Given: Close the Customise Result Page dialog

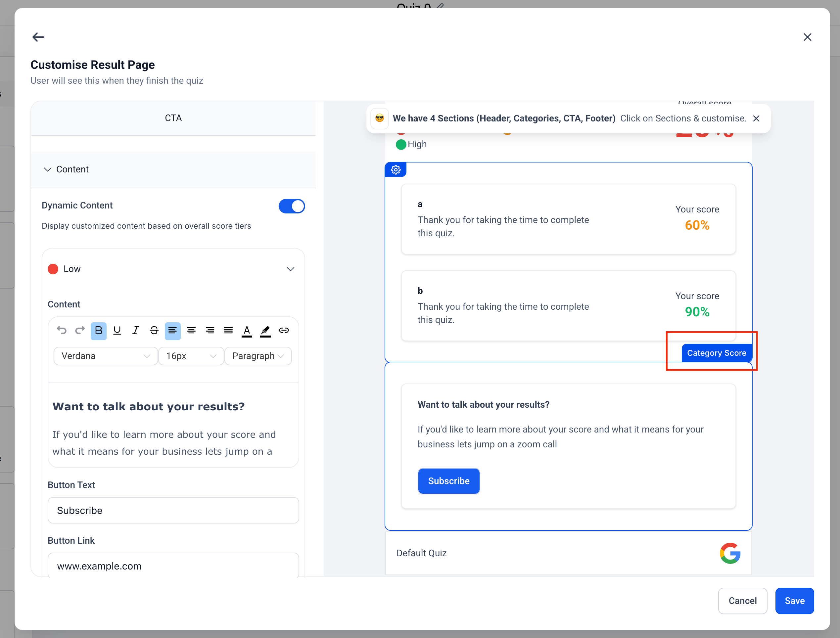Looking at the screenshot, I should (807, 37).
